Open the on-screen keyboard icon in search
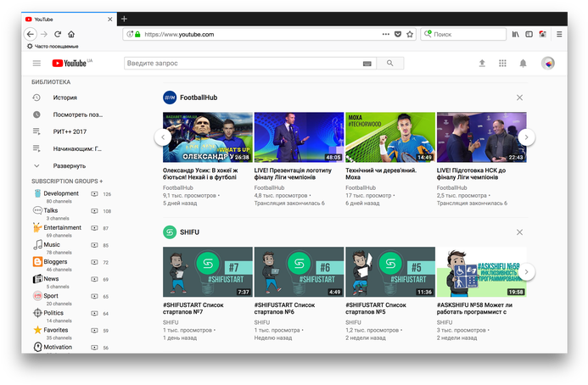The height and width of the screenshot is (385, 588). pyautogui.click(x=367, y=63)
